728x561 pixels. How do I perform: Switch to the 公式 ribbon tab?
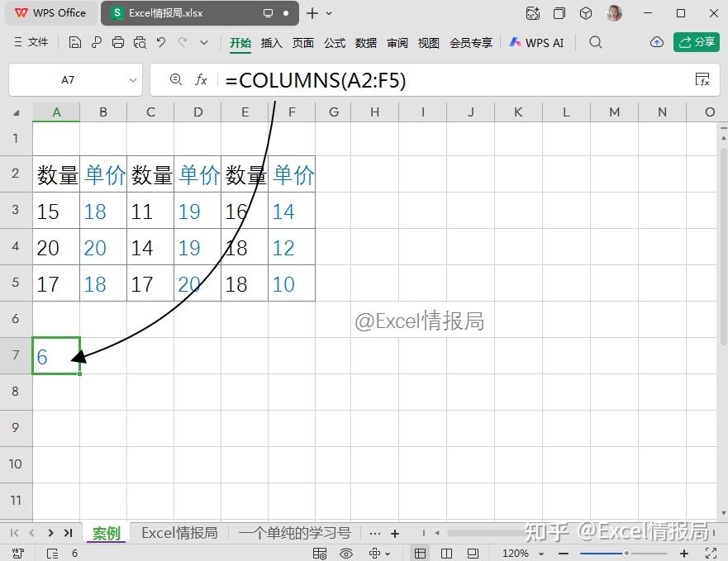click(x=335, y=43)
